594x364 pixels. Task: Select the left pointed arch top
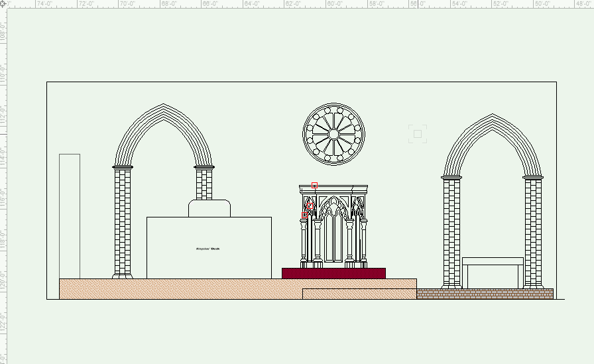[163, 135]
